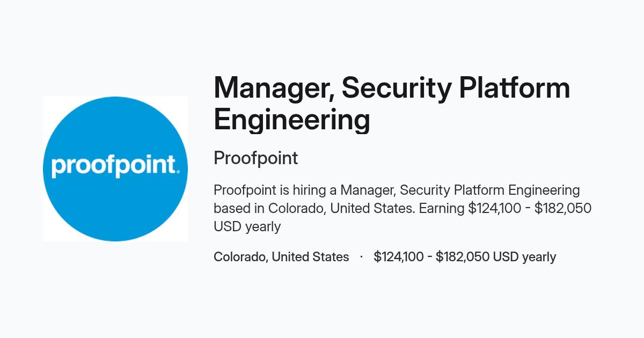
Task: Open the Proofpoint company name under title
Action: click(x=255, y=158)
